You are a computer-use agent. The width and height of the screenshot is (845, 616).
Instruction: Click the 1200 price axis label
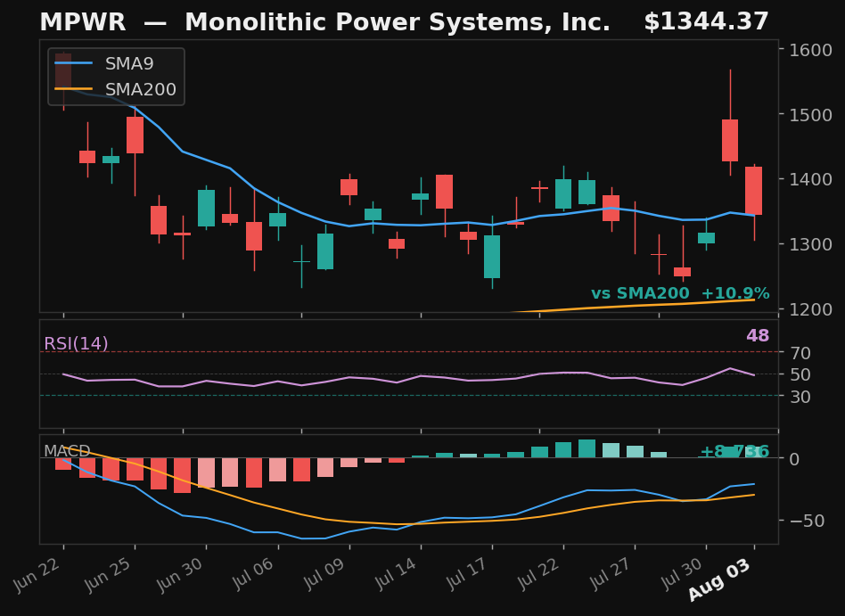coord(810,309)
